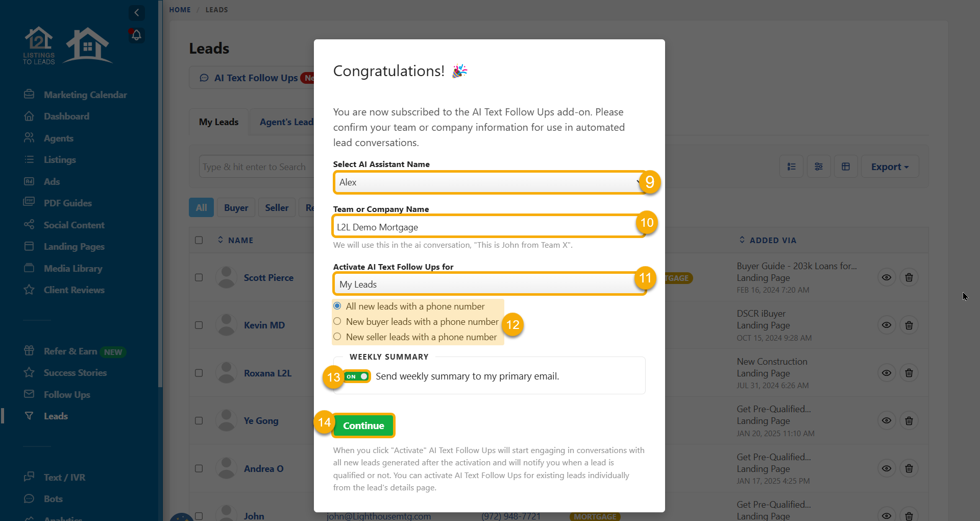Screen dimensions: 980x521
Task: Click the table columns layout icon
Action: [846, 167]
